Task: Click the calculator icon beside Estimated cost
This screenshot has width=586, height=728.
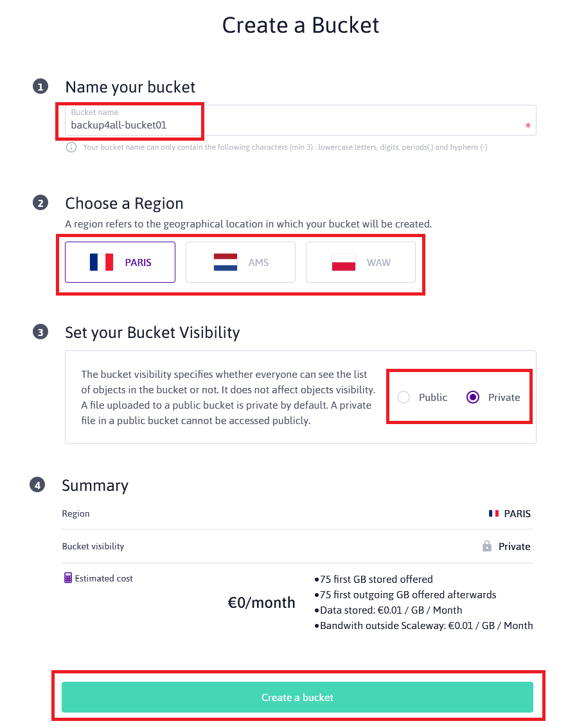Action: coord(68,578)
